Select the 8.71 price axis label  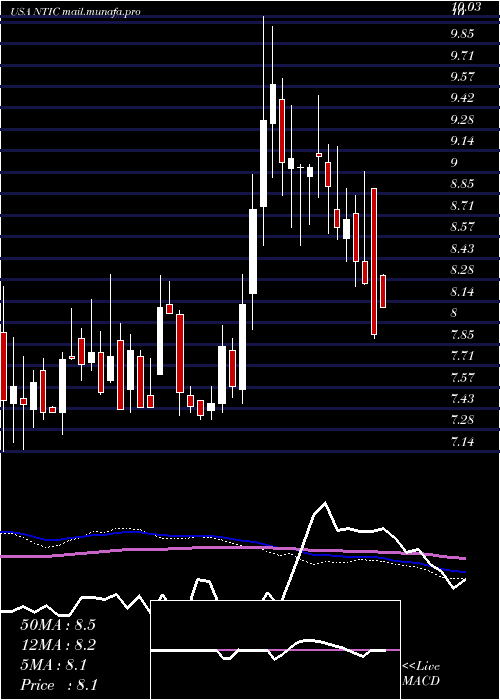coord(462,206)
